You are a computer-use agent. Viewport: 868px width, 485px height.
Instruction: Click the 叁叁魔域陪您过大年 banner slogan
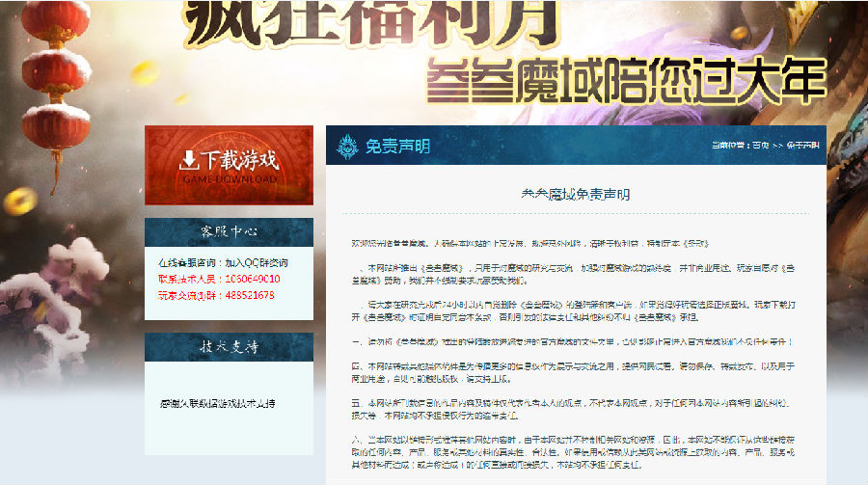pyautogui.click(x=626, y=81)
